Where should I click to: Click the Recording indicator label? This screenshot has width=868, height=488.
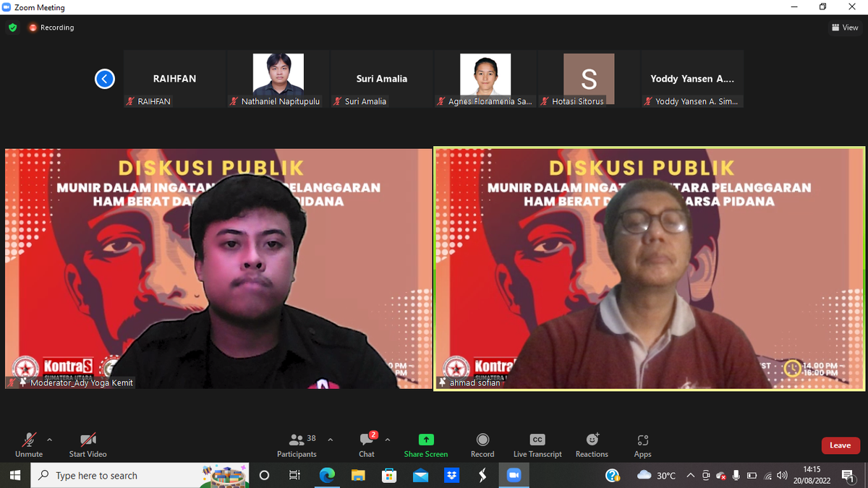click(56, 27)
